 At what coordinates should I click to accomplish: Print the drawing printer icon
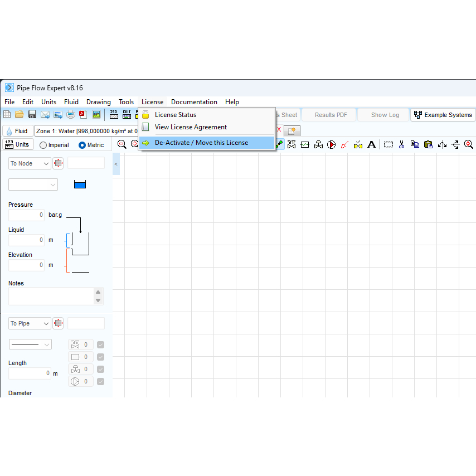point(71,114)
